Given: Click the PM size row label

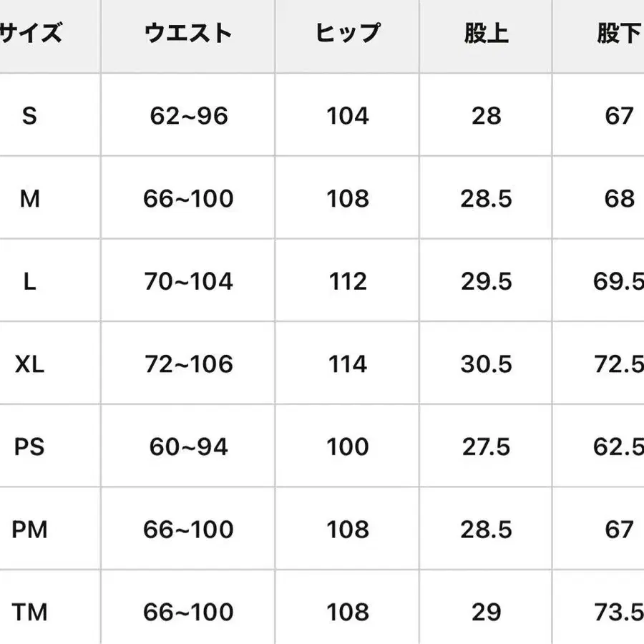Looking at the screenshot, I should (29, 530).
